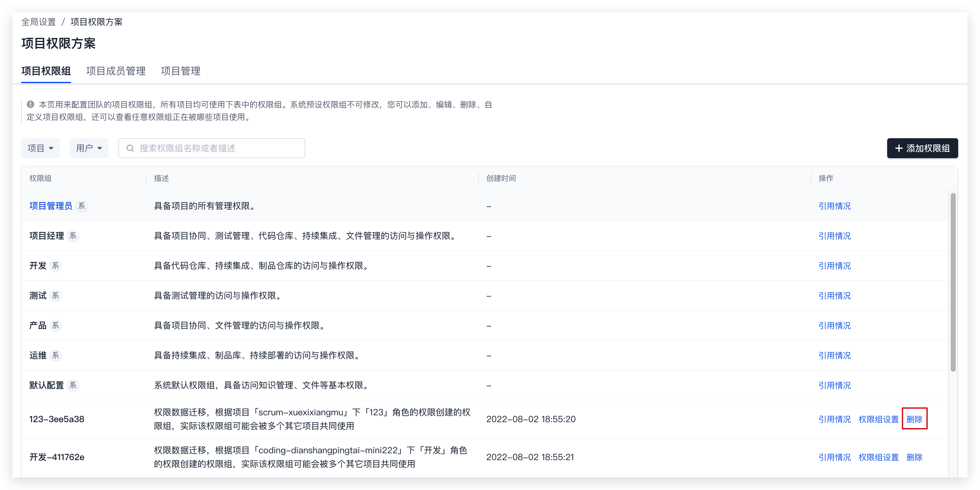Click description 具备测试管理的访问与操作权限。
Image resolution: width=980 pixels, height=490 pixels.
(219, 296)
